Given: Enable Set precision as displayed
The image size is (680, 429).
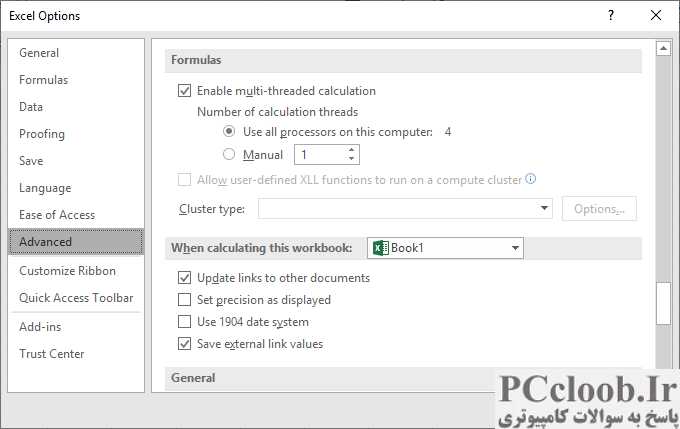Looking at the screenshot, I should 184,300.
